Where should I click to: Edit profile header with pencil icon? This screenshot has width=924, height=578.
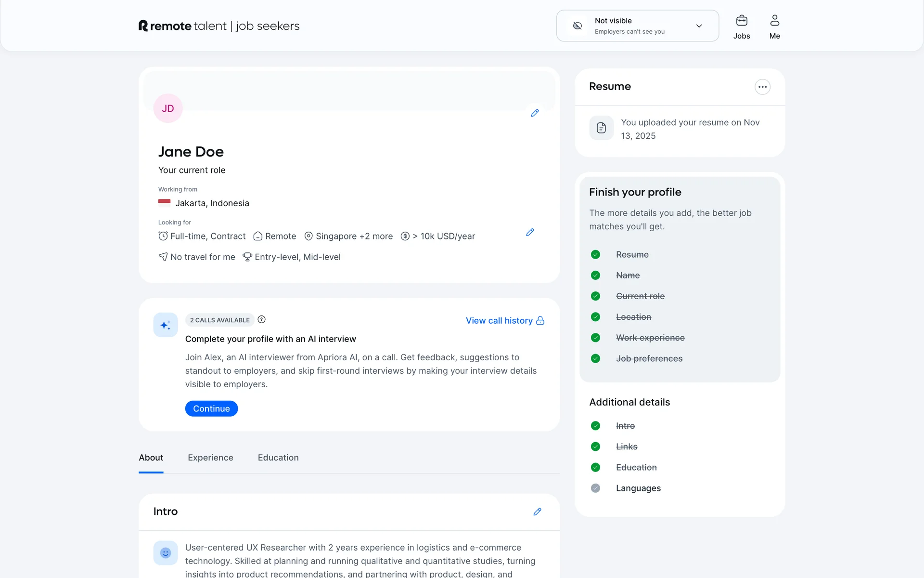tap(535, 113)
